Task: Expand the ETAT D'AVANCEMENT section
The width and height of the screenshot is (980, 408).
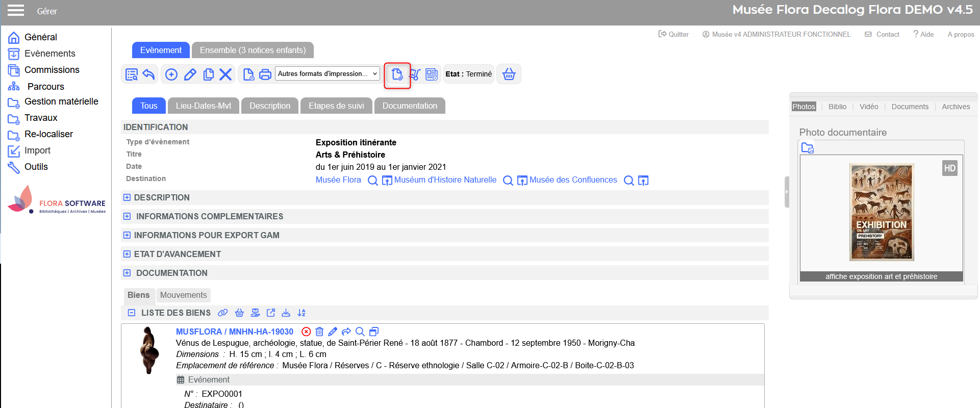Action: [127, 254]
